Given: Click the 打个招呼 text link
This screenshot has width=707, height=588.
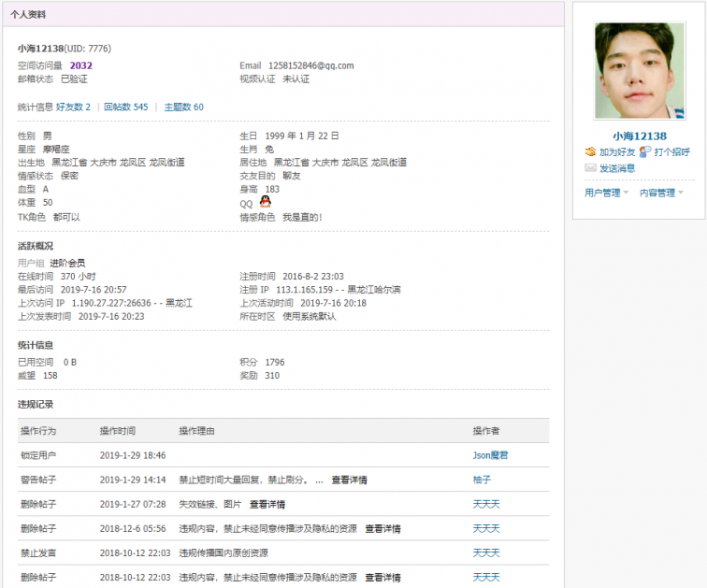Looking at the screenshot, I should [x=671, y=151].
